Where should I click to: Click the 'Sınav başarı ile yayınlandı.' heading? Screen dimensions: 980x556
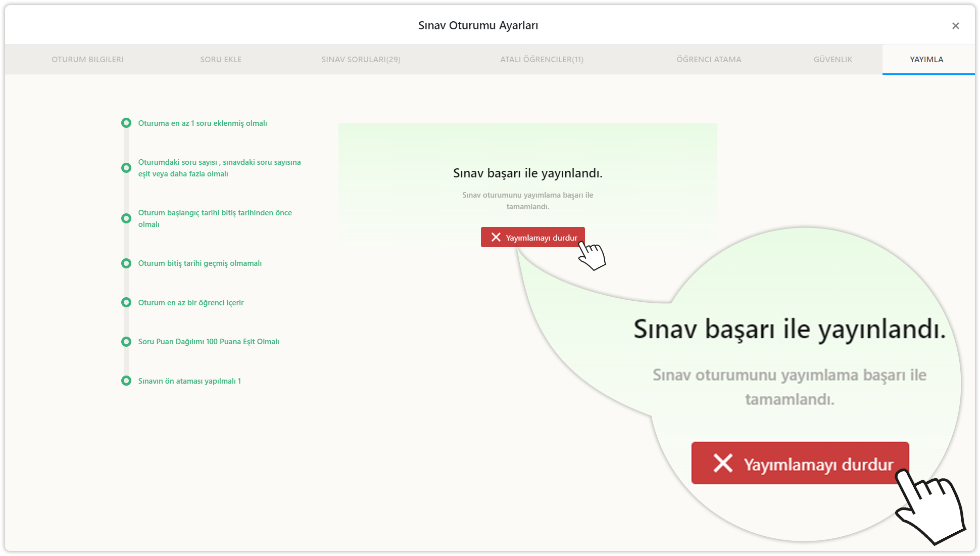tap(527, 173)
